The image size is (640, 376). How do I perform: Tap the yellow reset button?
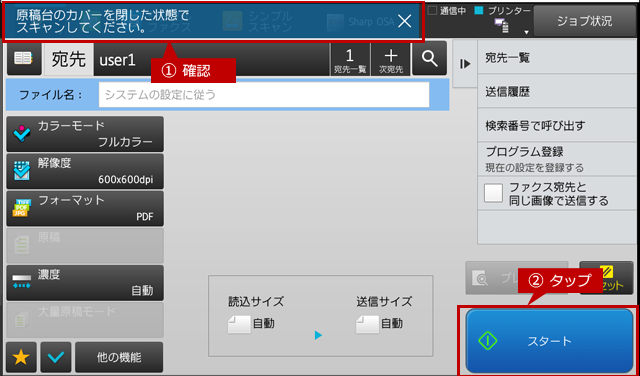tap(606, 278)
